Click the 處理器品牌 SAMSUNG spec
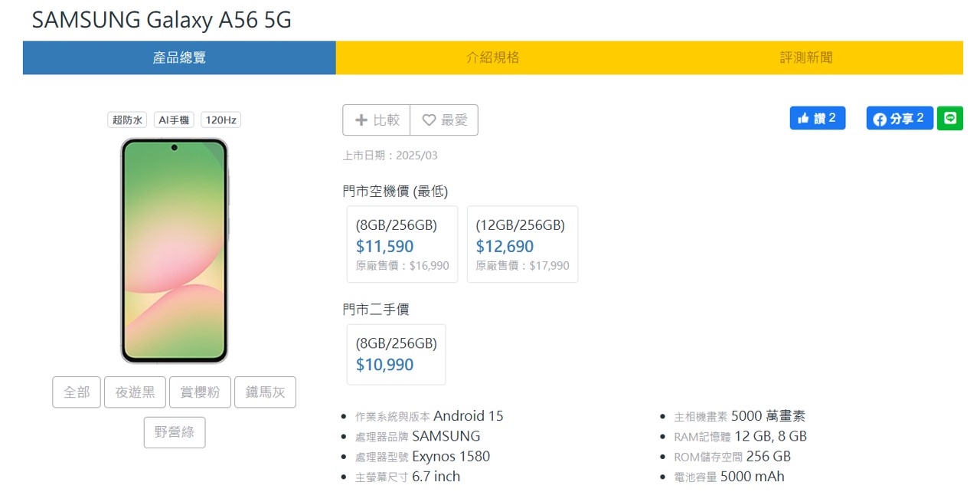The height and width of the screenshot is (492, 980). [x=418, y=436]
